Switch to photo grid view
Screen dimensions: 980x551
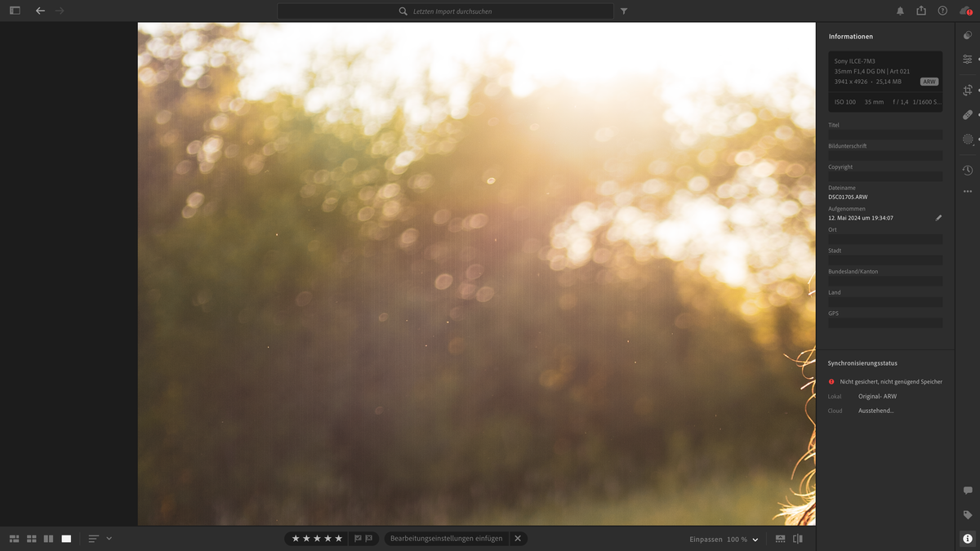click(14, 539)
